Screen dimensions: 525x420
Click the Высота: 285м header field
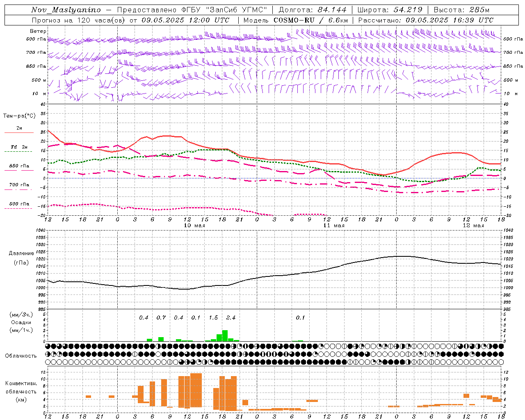point(462,10)
